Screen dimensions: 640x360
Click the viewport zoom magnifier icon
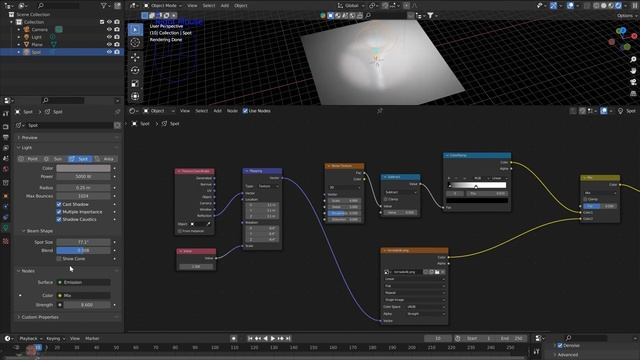[633, 60]
